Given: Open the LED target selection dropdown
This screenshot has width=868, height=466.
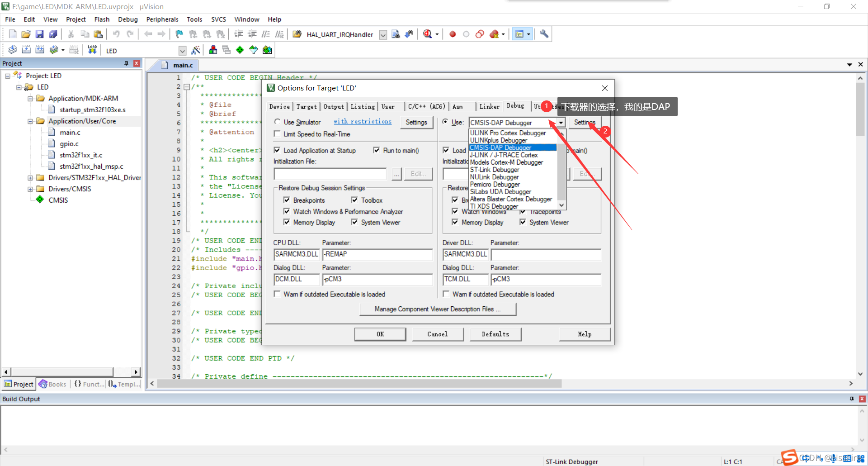Looking at the screenshot, I should pos(182,51).
